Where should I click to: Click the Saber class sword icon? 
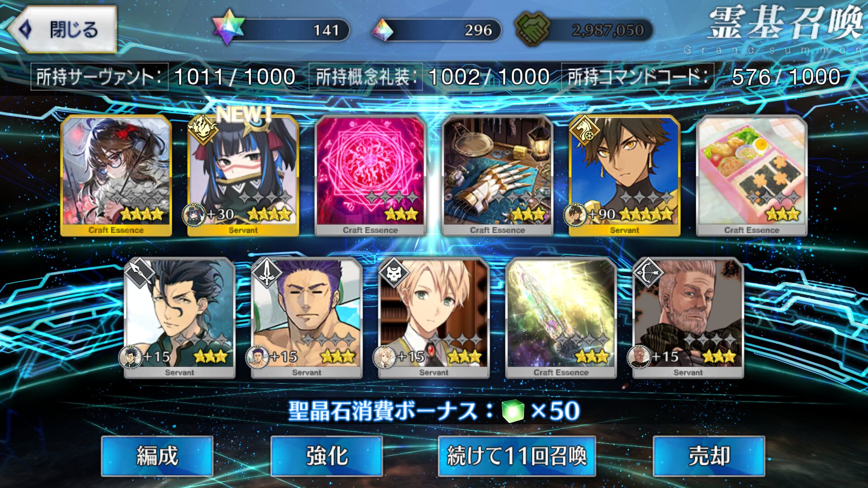[x=267, y=273]
